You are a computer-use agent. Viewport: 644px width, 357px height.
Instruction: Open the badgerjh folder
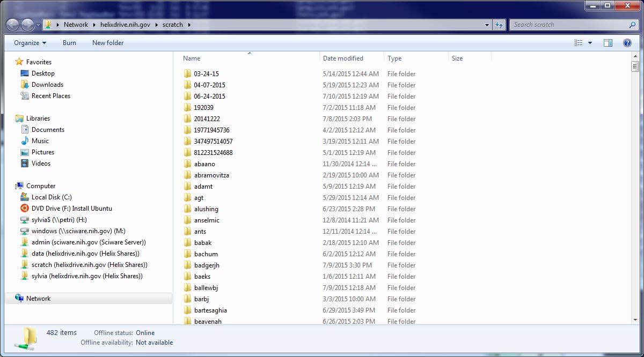208,265
